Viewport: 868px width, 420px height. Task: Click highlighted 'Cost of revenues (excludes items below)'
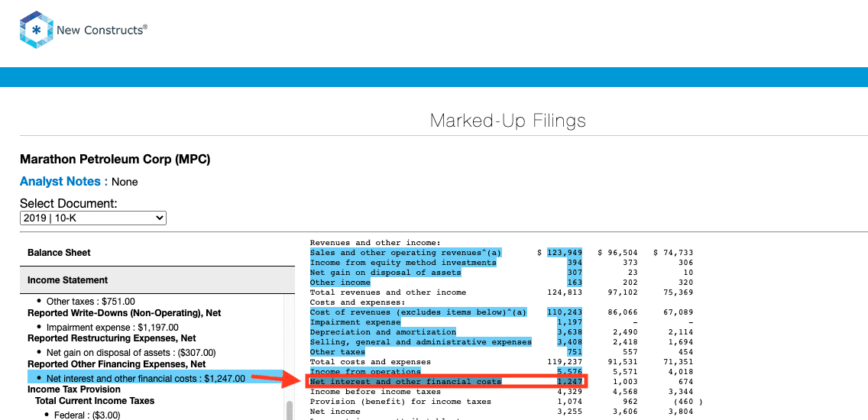[x=419, y=312]
